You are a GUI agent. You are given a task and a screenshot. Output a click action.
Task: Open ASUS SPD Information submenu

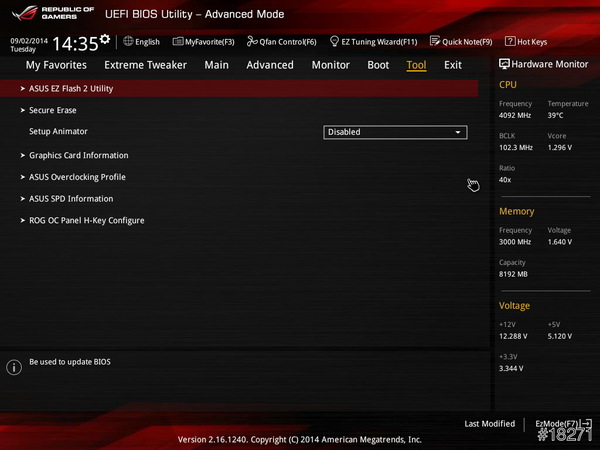point(71,199)
